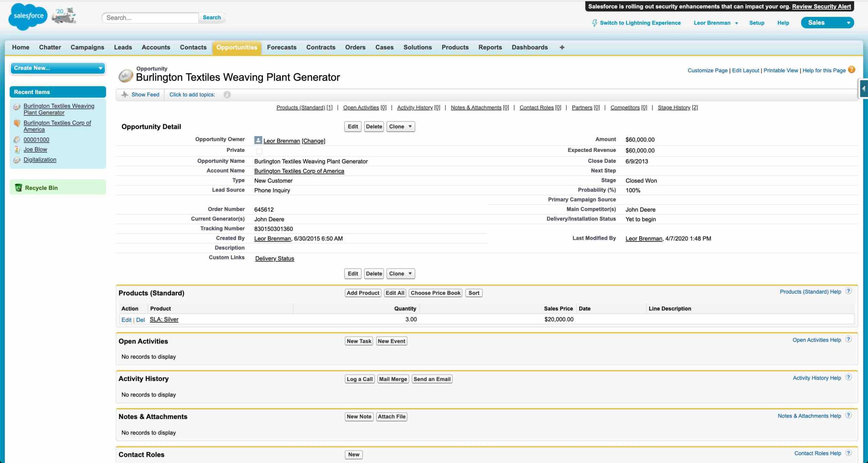Click the Sort button in Products
Image resolution: width=868 pixels, height=463 pixels.
[474, 293]
